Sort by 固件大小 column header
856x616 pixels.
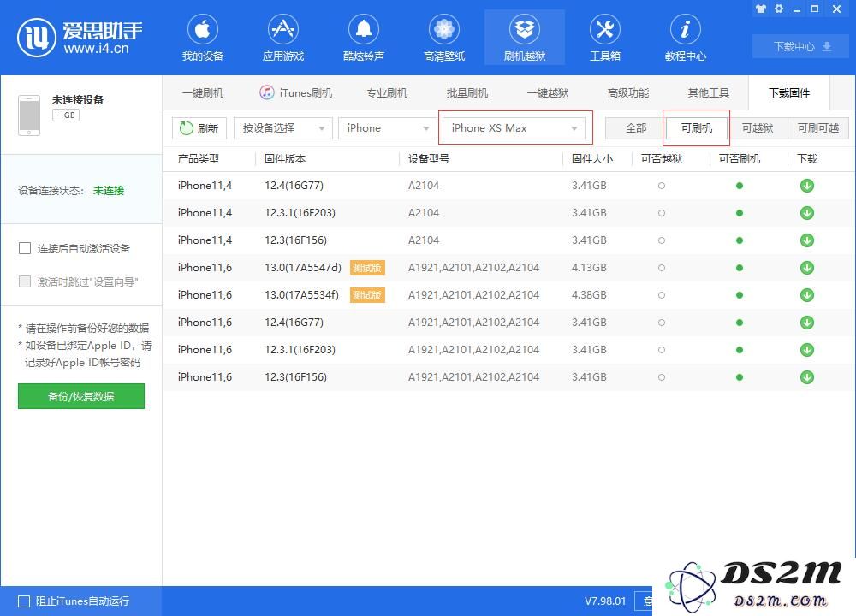592,159
